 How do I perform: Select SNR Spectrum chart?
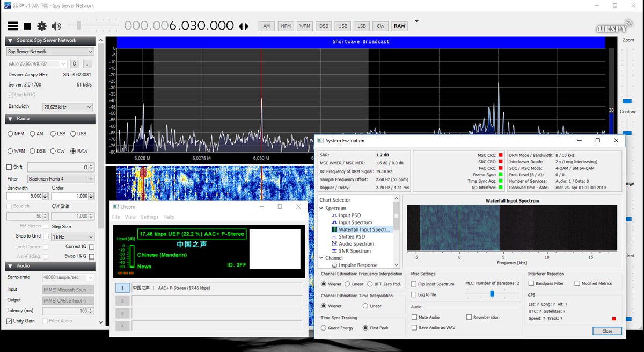coord(355,251)
